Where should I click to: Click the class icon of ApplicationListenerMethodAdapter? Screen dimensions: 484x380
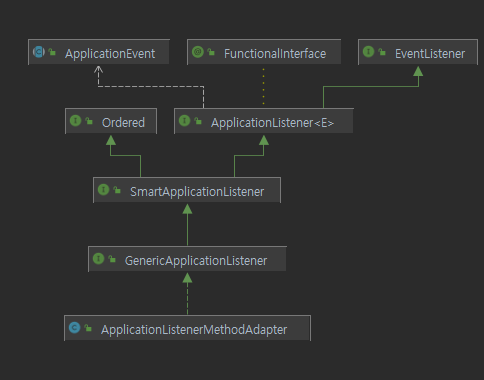click(74, 328)
